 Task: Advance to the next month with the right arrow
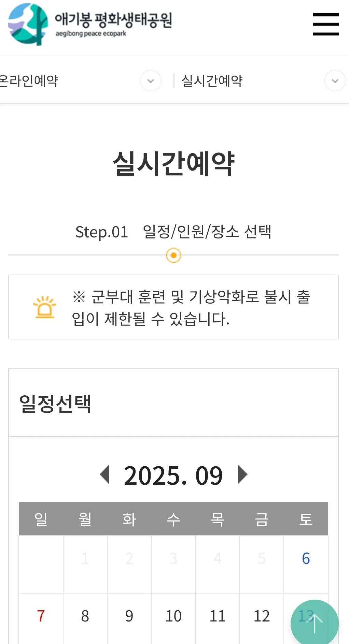(243, 474)
